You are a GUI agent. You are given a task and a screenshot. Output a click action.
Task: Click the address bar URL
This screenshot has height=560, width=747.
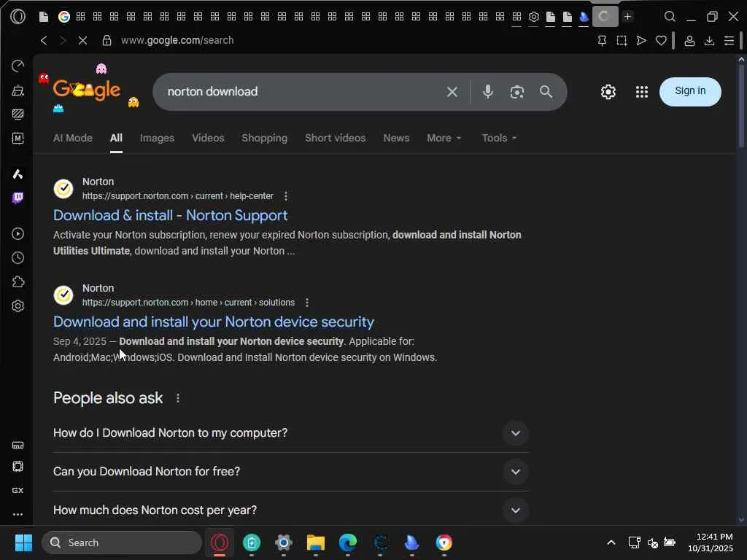(177, 41)
